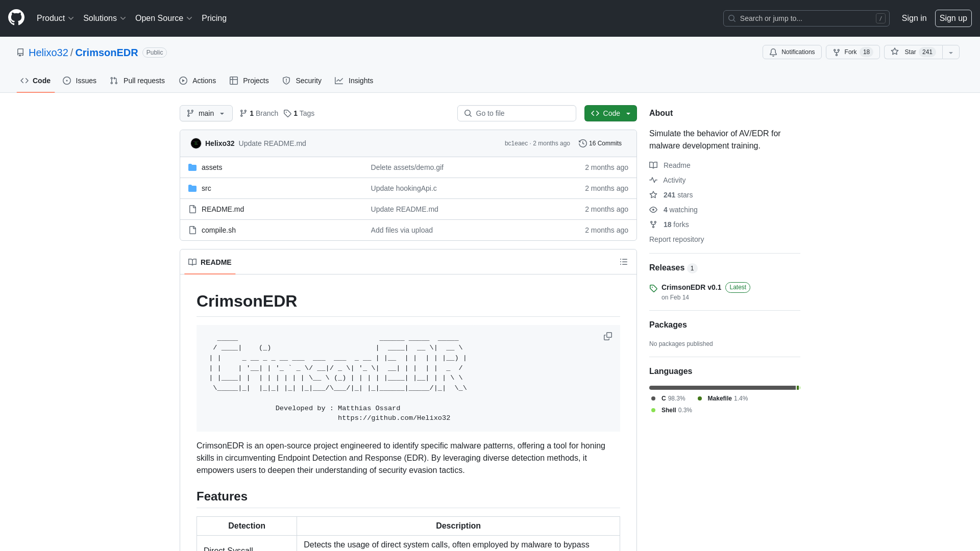This screenshot has width=980, height=551.
Task: Open the CrimsonEDR repository name link
Action: (x=107, y=53)
